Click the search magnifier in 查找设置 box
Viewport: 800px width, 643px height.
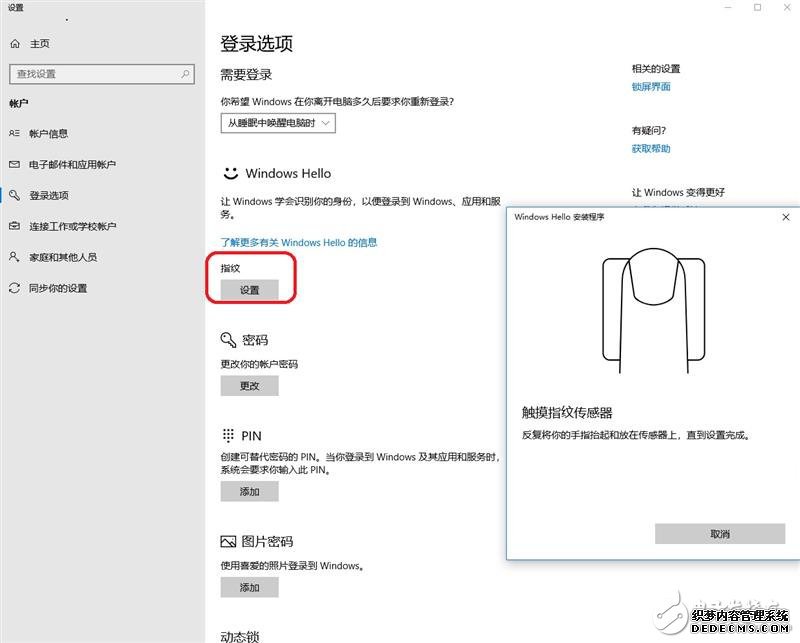(x=185, y=74)
